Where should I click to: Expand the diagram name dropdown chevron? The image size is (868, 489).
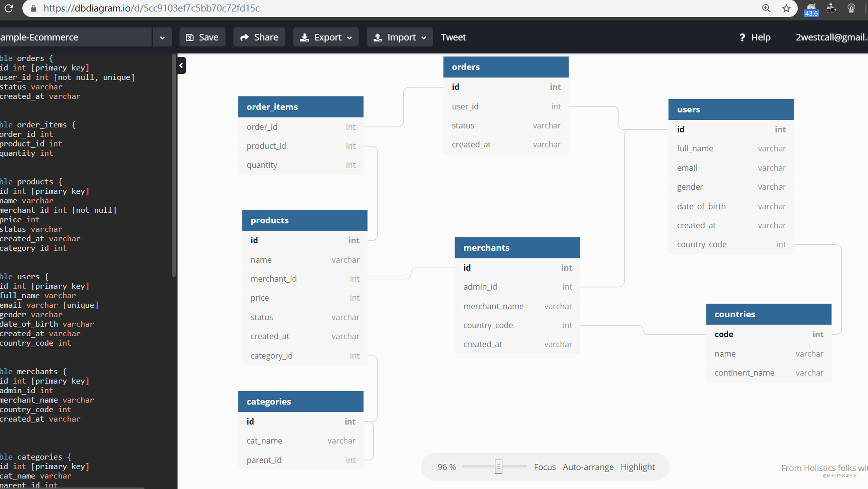coord(162,37)
